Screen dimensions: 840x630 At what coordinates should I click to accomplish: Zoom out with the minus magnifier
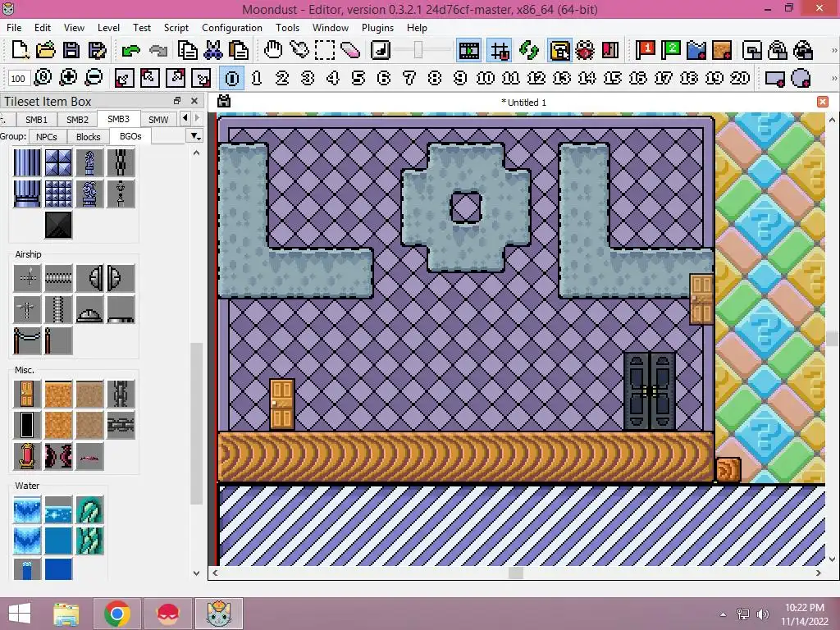pos(94,78)
